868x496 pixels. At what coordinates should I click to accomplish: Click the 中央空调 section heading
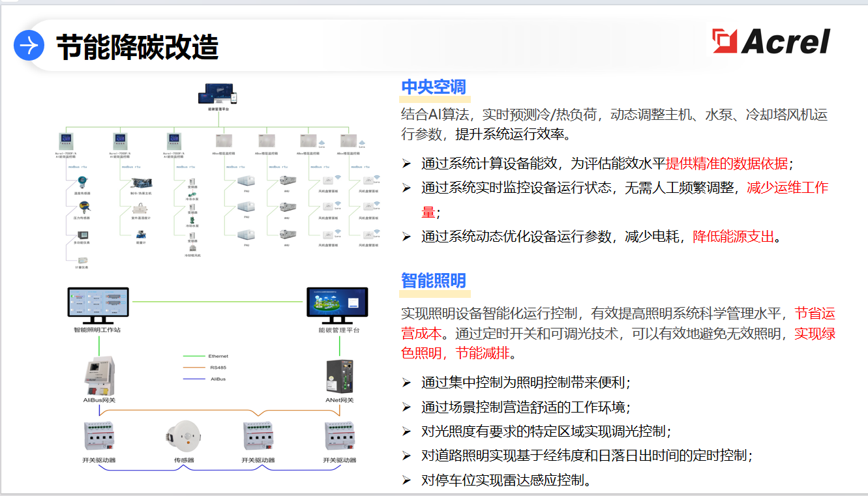433,87
